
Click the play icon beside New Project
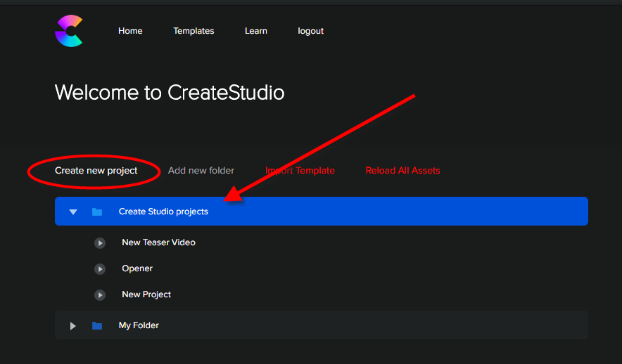coord(100,295)
